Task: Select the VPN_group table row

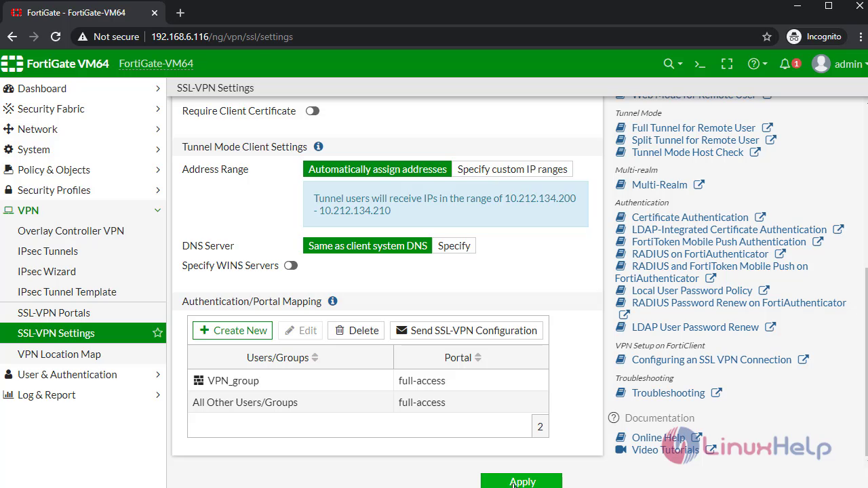Action: click(x=368, y=380)
